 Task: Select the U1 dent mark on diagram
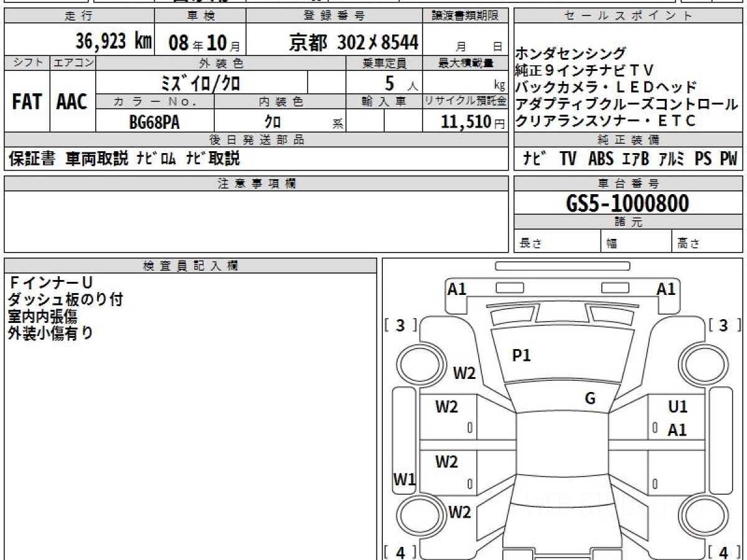pyautogui.click(x=677, y=407)
